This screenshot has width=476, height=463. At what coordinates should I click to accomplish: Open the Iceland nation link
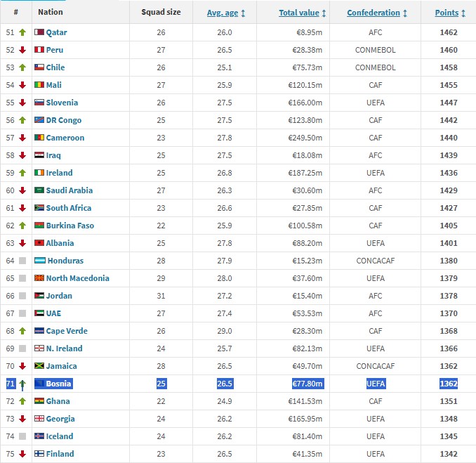60,436
